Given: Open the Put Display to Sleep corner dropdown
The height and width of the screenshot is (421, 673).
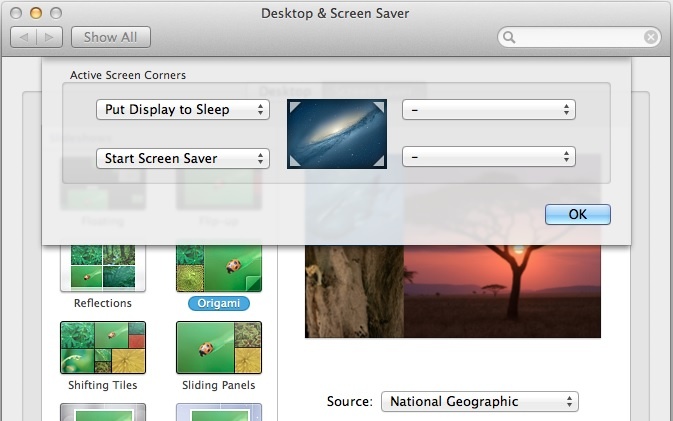Looking at the screenshot, I should (x=183, y=109).
